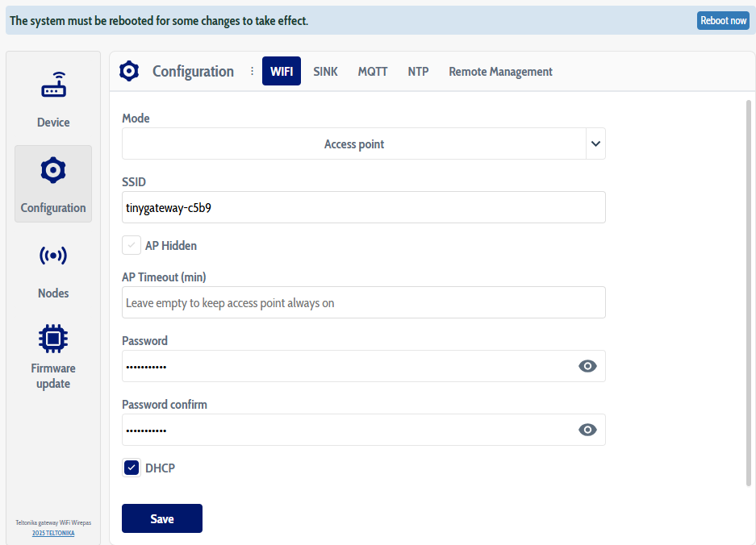Click the Configuration header gear icon
This screenshot has width=756, height=545.
pos(129,71)
